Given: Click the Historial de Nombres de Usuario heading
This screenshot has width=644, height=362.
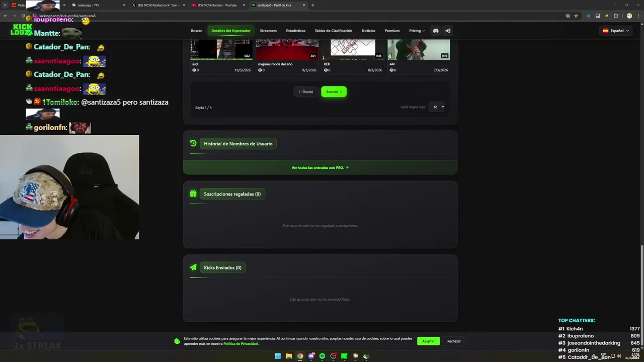Looking at the screenshot, I should (x=238, y=144).
